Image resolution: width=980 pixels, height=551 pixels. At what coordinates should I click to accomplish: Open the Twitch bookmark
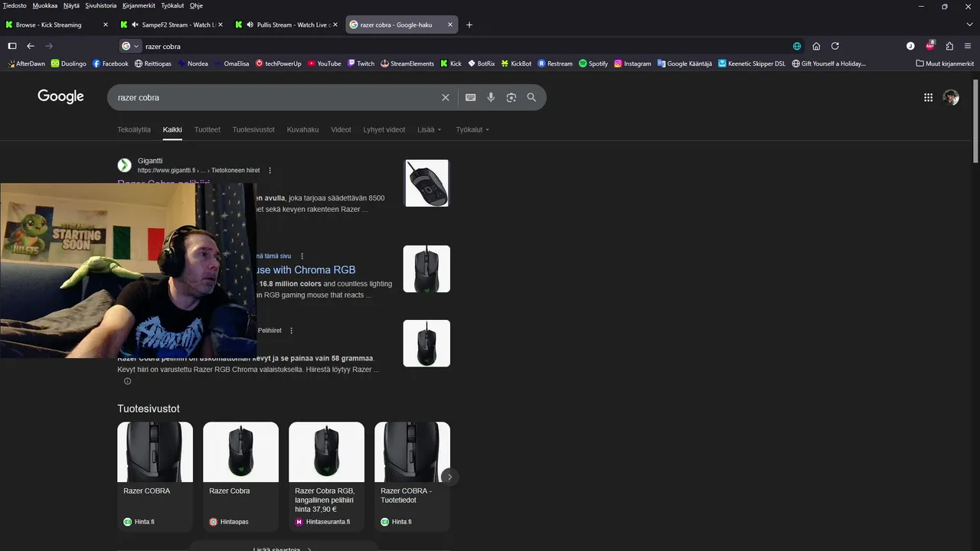click(361, 64)
